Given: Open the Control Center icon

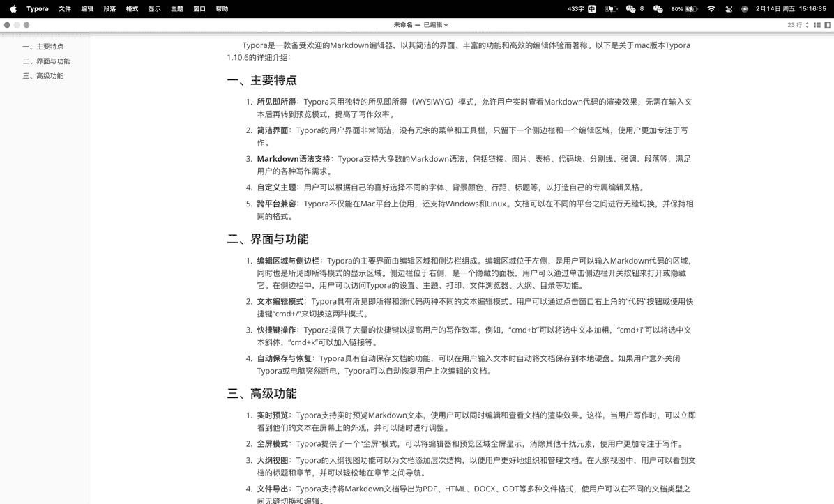Looking at the screenshot, I should 729,9.
